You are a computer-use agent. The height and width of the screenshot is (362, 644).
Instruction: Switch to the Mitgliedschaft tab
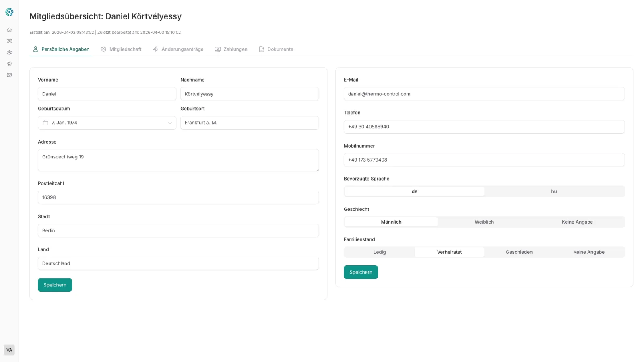point(121,49)
